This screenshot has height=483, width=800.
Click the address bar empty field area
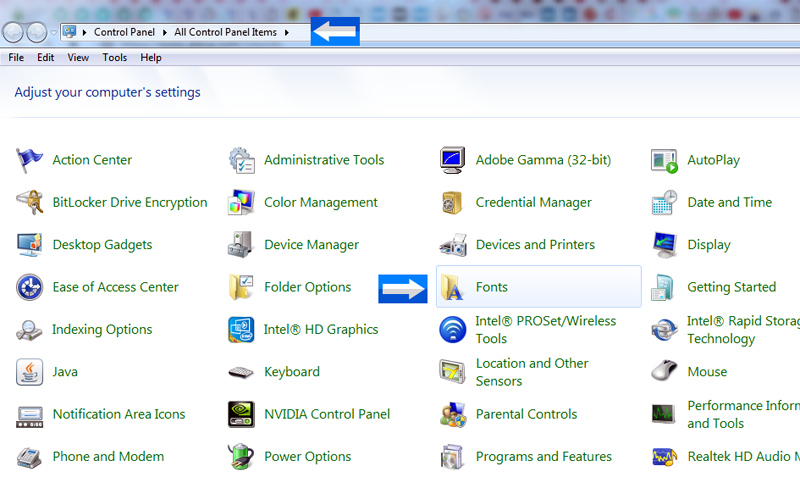pyautogui.click(x=580, y=32)
